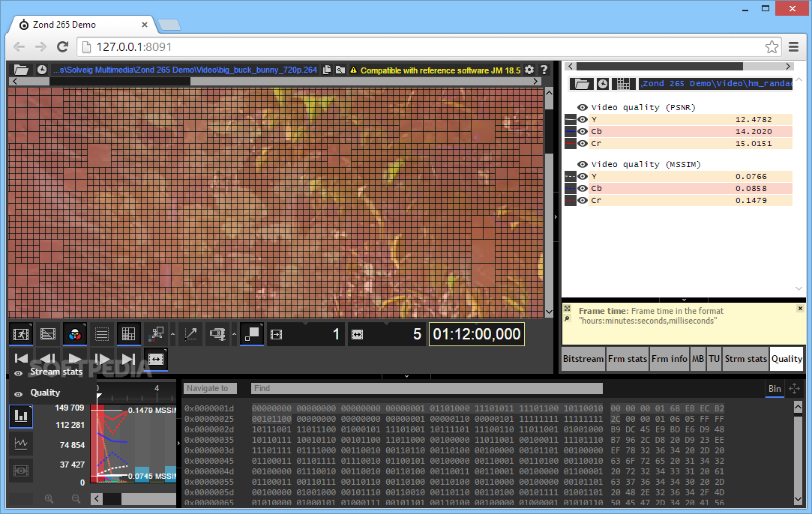Click the Navigate to field in hex viewer

[x=210, y=388]
